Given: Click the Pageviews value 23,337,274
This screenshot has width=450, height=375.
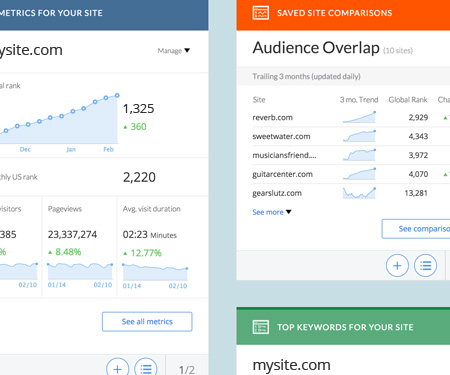Looking at the screenshot, I should coord(72,235).
